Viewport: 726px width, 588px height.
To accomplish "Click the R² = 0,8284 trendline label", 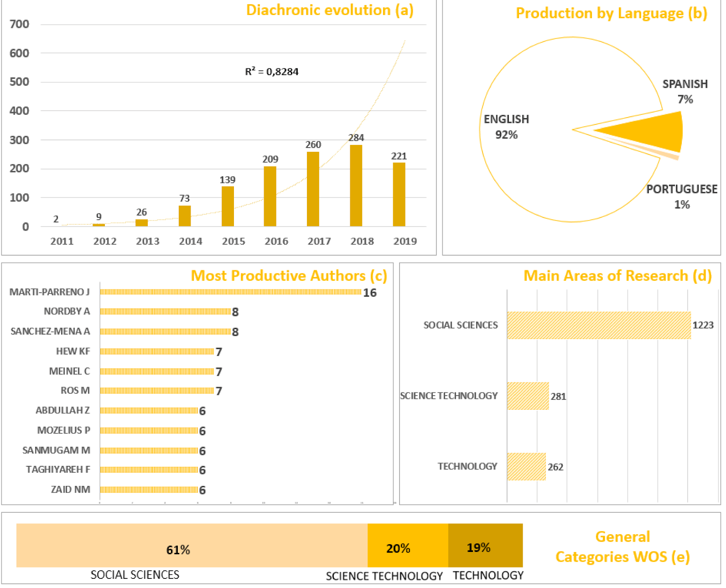I will (x=272, y=72).
